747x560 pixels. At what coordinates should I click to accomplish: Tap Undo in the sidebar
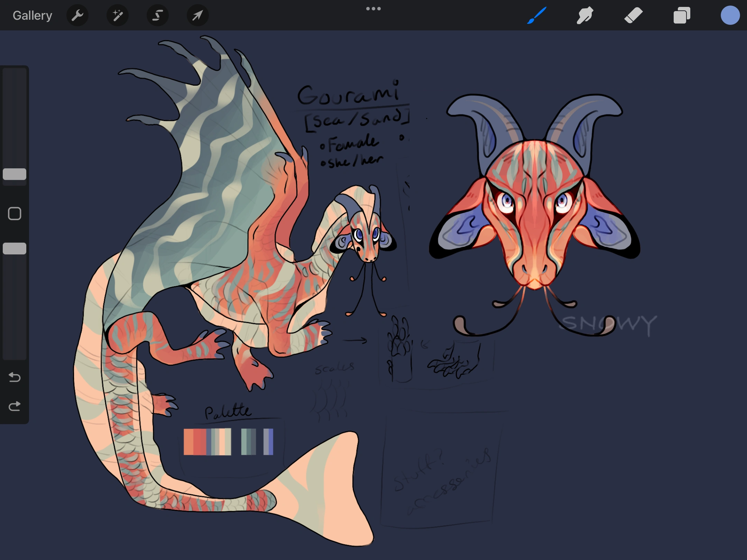pyautogui.click(x=15, y=377)
